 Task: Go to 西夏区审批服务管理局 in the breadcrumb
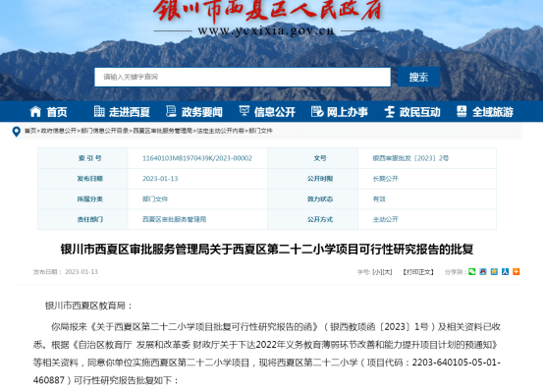click(x=162, y=131)
